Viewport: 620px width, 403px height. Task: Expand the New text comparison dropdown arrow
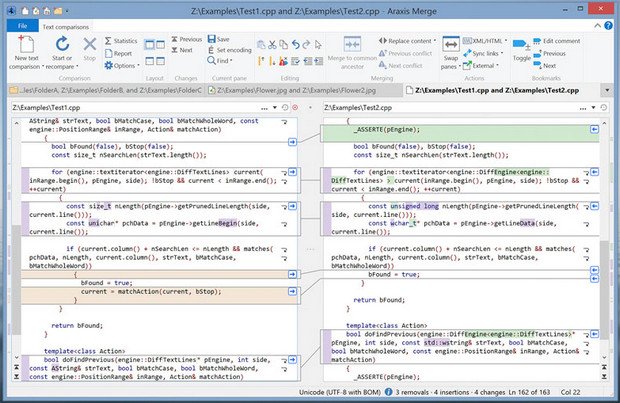tap(43, 67)
